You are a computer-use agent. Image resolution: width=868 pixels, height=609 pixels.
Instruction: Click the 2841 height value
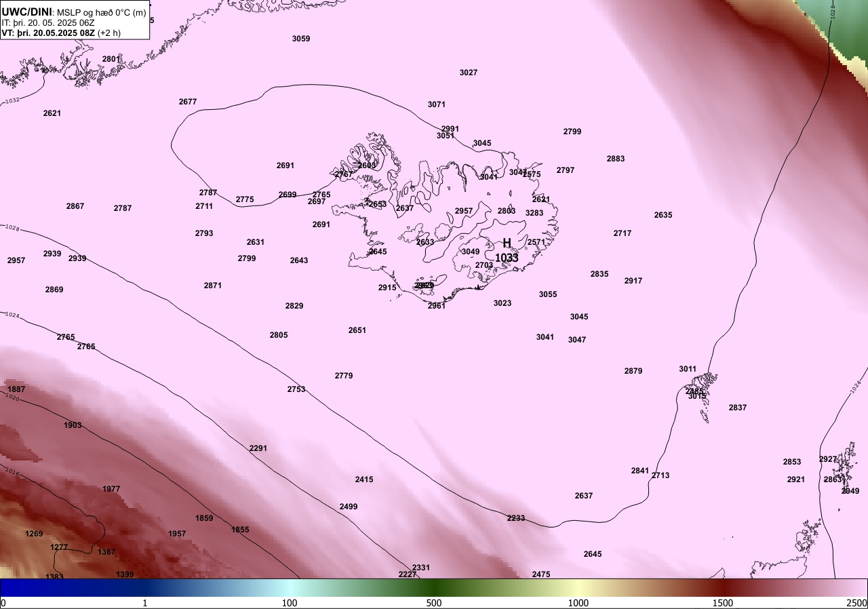[640, 471]
